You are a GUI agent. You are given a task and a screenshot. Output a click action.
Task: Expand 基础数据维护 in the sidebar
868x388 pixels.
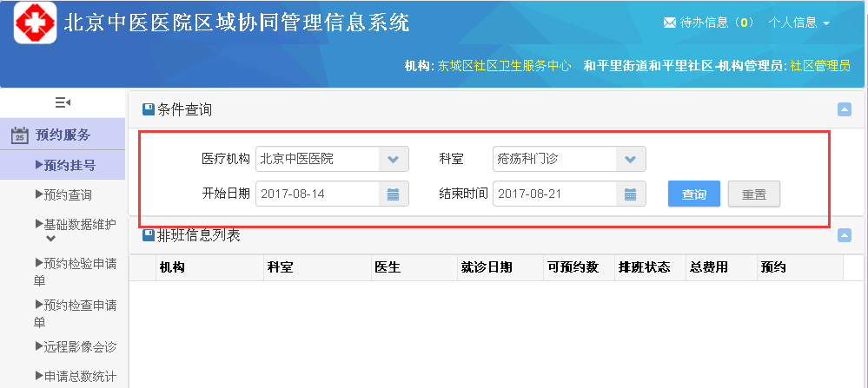click(75, 225)
